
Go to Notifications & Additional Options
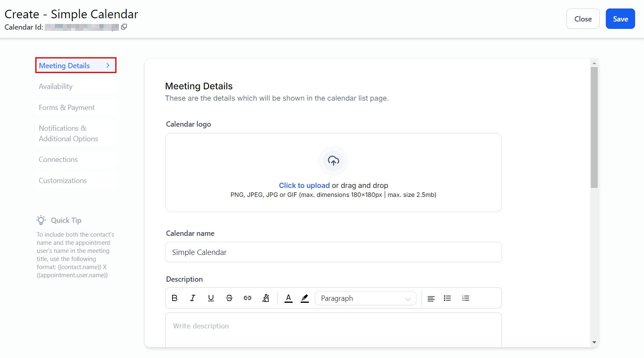click(x=68, y=134)
